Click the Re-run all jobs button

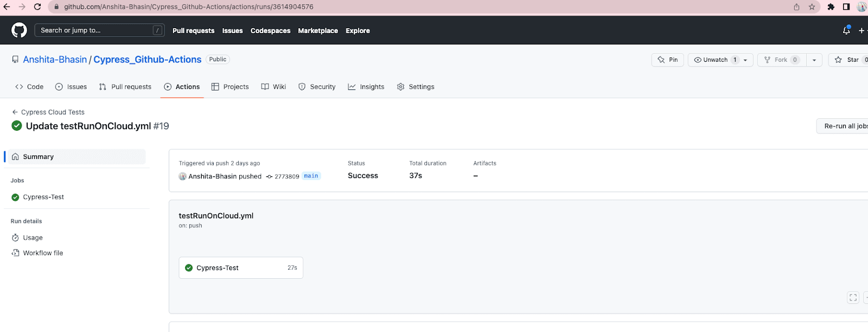[845, 126]
